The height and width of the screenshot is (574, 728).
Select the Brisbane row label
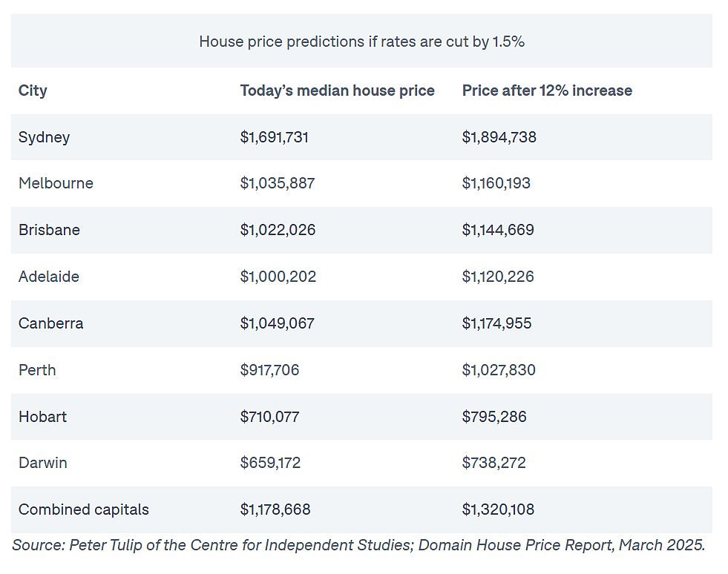[49, 230]
